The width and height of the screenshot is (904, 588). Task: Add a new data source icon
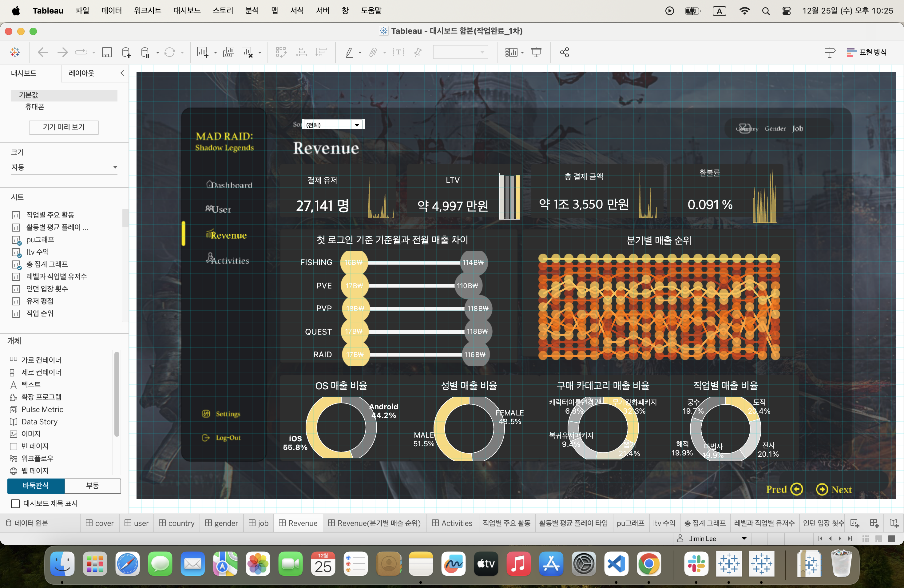[126, 52]
